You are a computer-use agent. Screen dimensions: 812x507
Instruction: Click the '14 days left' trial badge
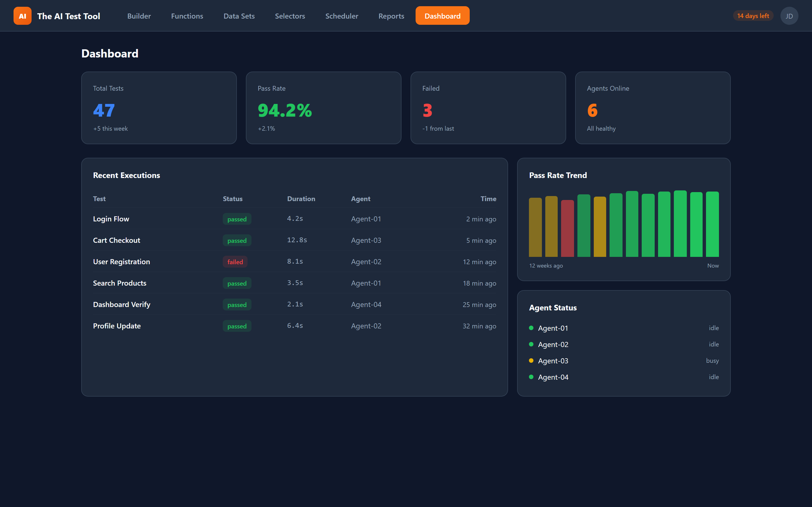tap(753, 15)
